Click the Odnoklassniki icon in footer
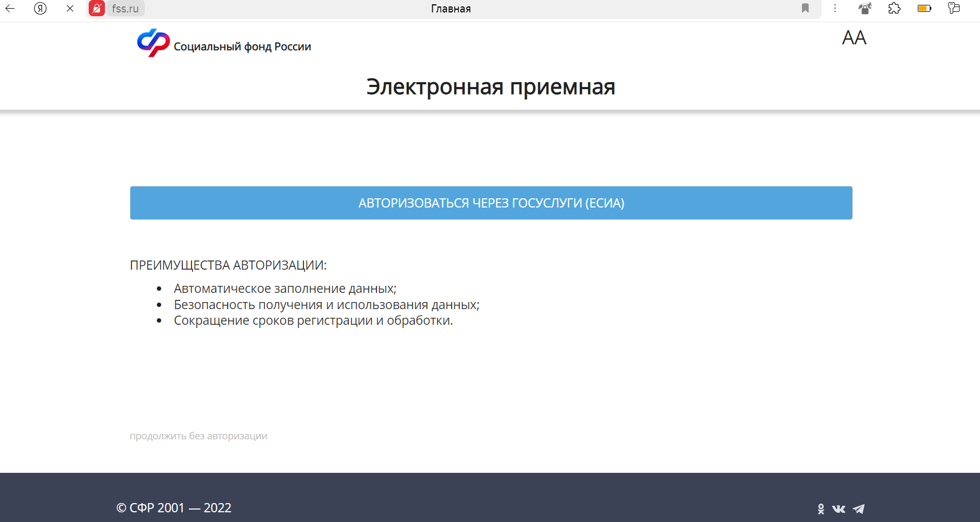Screen dimensions: 980x522 (x=822, y=508)
